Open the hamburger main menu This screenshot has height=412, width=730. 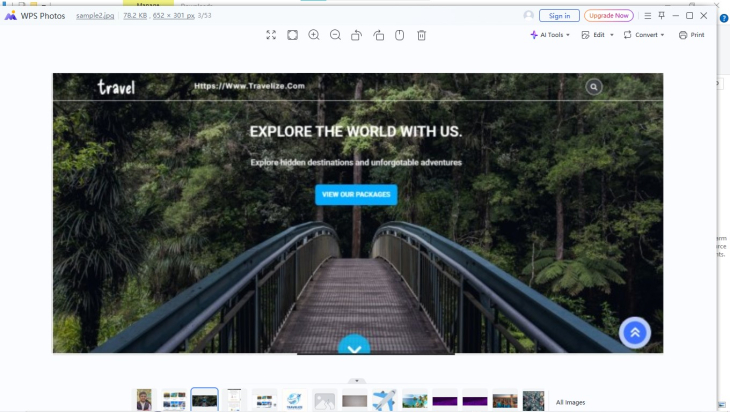[648, 16]
